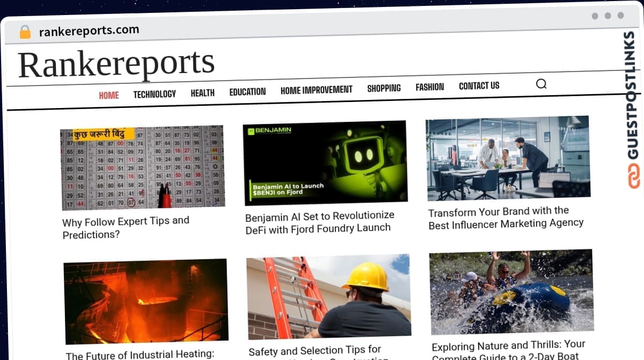Click the padlock icon in address bar
644x360 pixels.
coord(25,32)
